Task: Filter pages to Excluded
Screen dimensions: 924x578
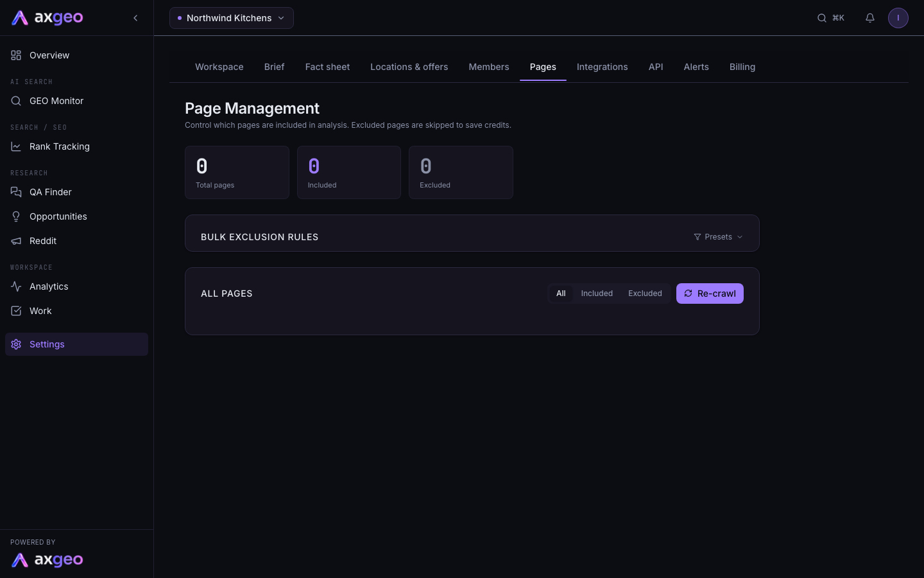Action: click(x=645, y=293)
